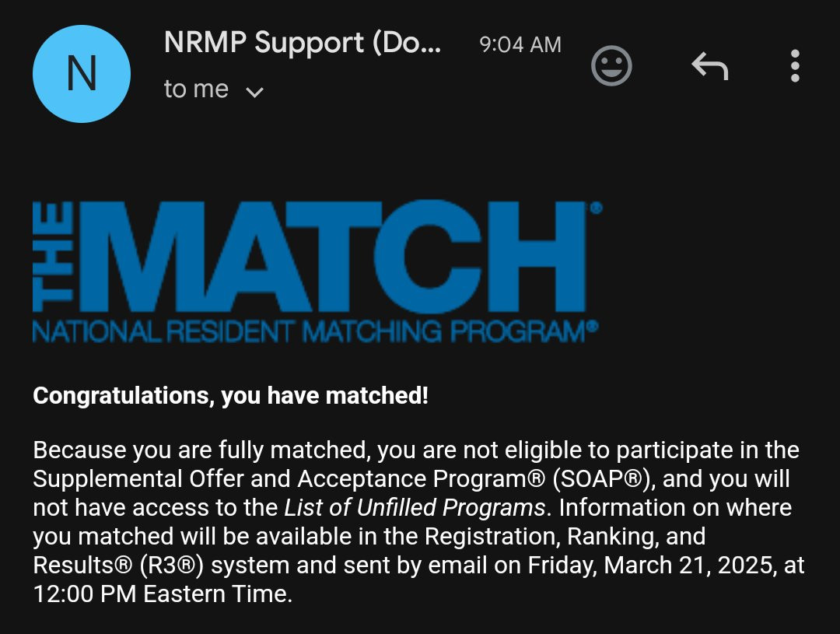The width and height of the screenshot is (840, 634).
Task: Select the Congratulations, you have matched heading
Action: tap(230, 395)
